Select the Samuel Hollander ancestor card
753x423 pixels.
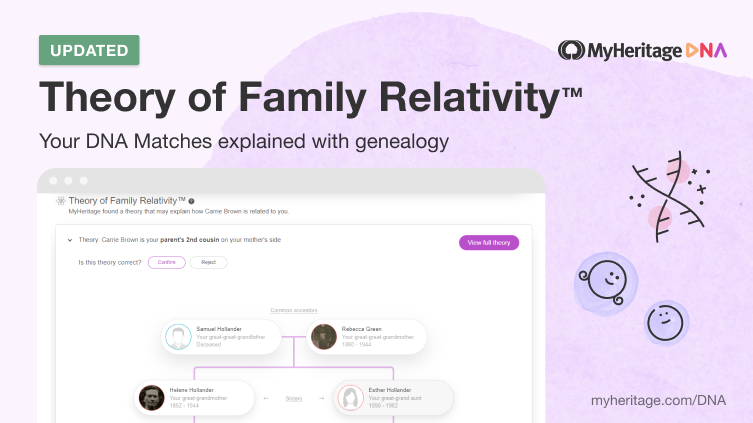(221, 337)
